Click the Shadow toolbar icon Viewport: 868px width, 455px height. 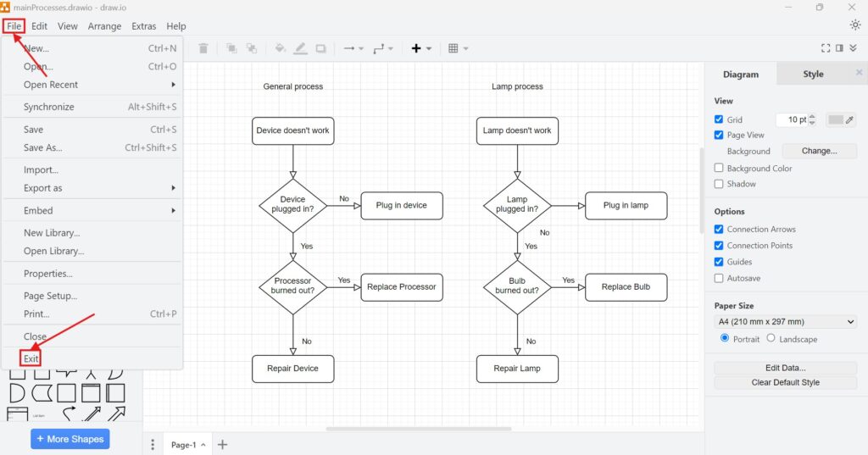[320, 48]
